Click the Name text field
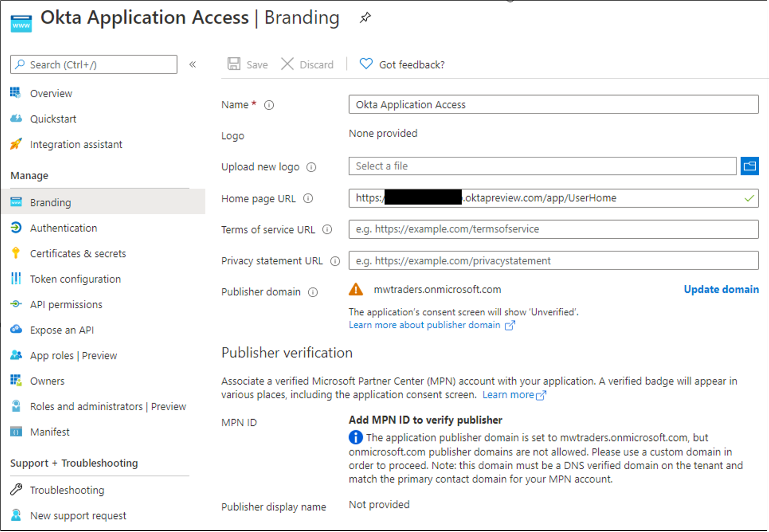This screenshot has height=532, width=769. (553, 105)
